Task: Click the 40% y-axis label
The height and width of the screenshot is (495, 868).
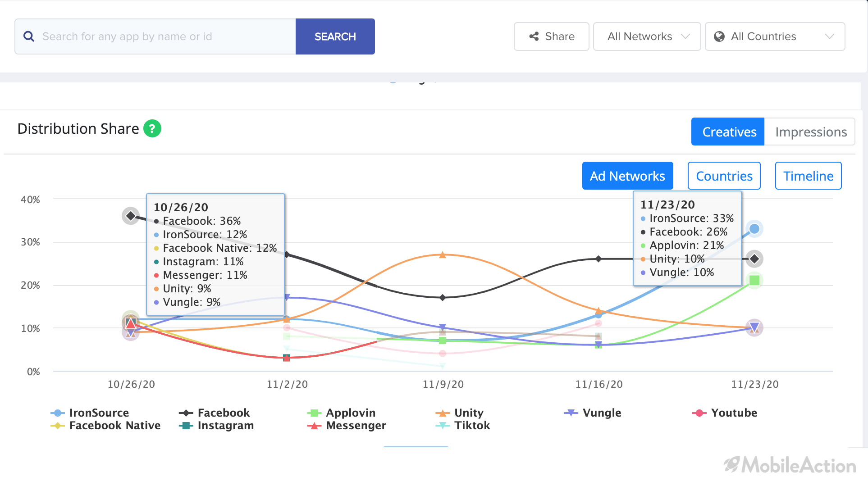Action: point(30,200)
